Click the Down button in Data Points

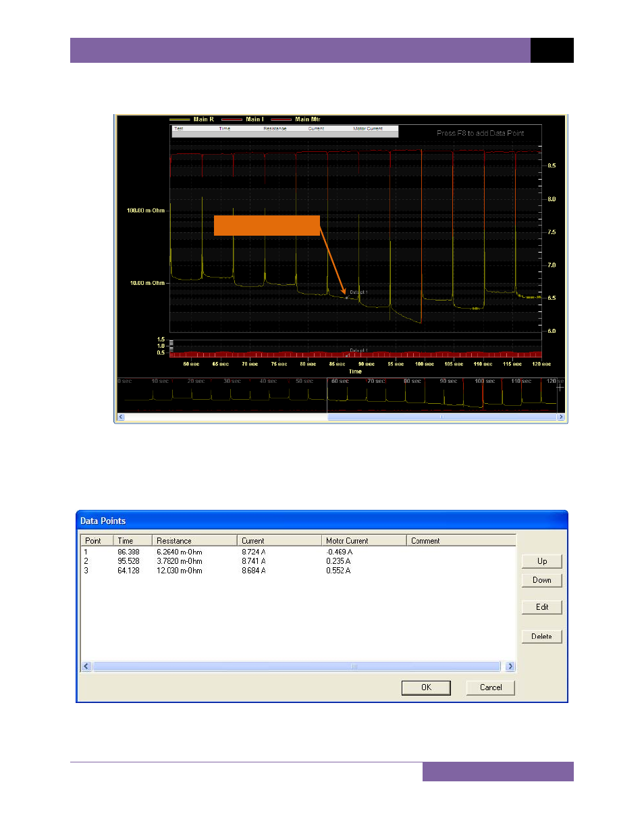(x=541, y=580)
